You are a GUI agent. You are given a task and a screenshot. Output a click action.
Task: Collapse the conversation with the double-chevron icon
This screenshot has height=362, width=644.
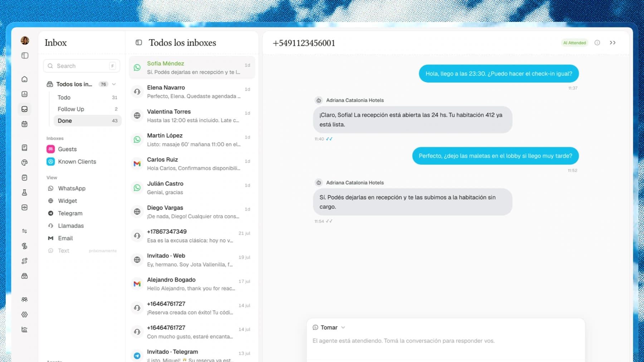point(613,43)
